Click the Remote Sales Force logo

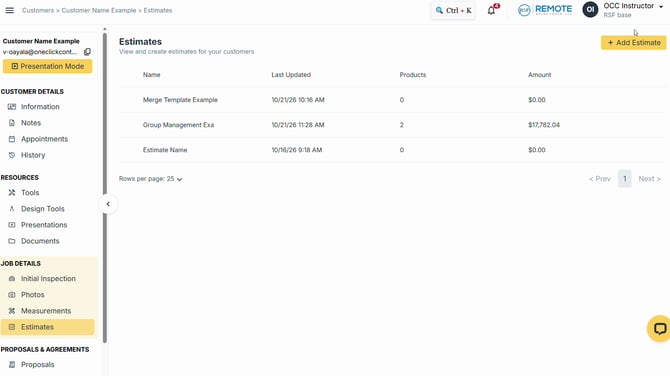(x=544, y=10)
